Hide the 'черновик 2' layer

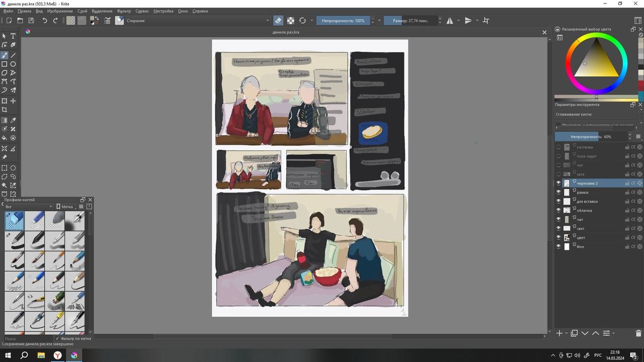tap(558, 183)
